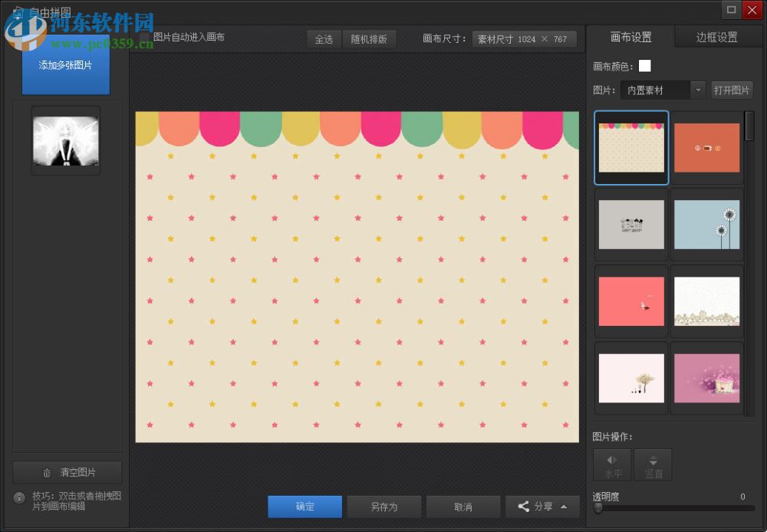The height and width of the screenshot is (532, 767).
Task: Click the 确定 confirm button
Action: [x=304, y=506]
